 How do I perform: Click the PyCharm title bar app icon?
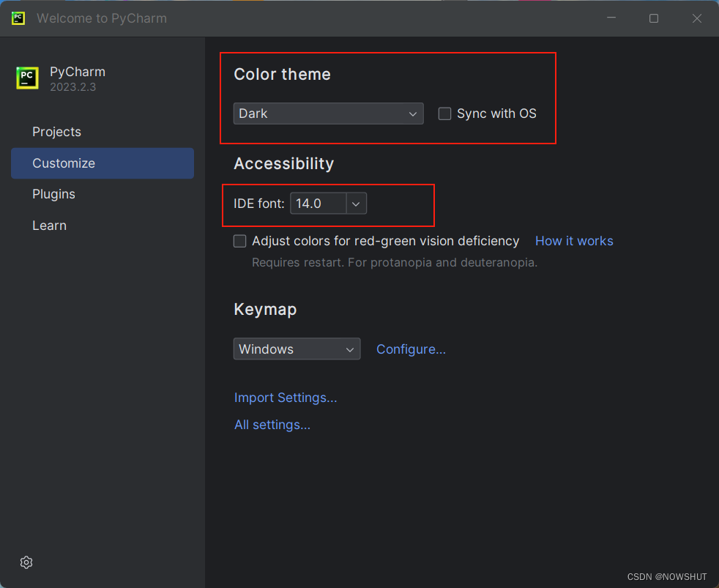[18, 18]
